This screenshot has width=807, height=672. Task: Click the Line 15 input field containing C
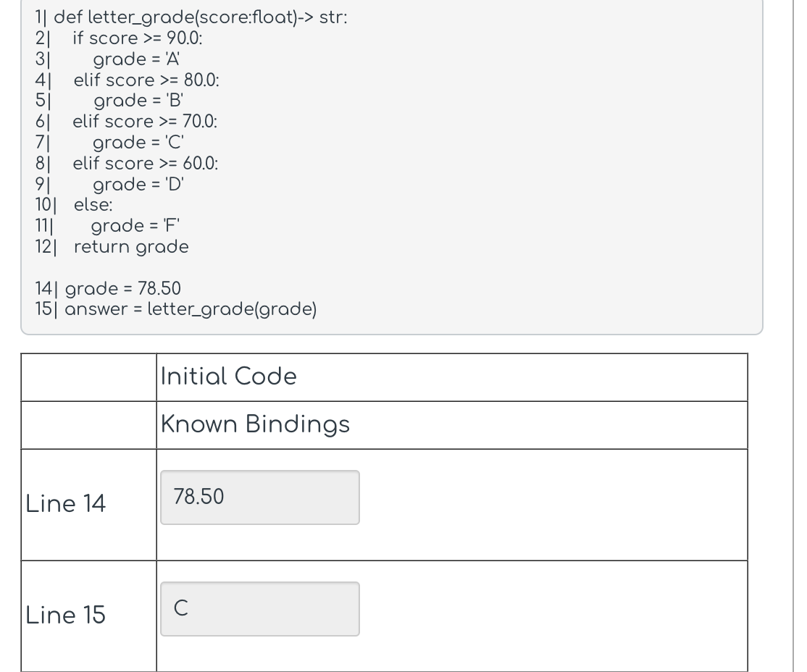click(259, 608)
